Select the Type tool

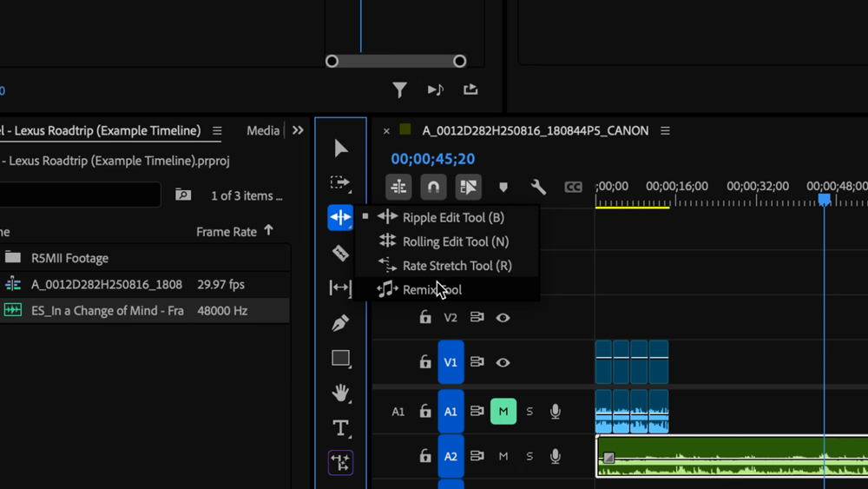tap(340, 427)
